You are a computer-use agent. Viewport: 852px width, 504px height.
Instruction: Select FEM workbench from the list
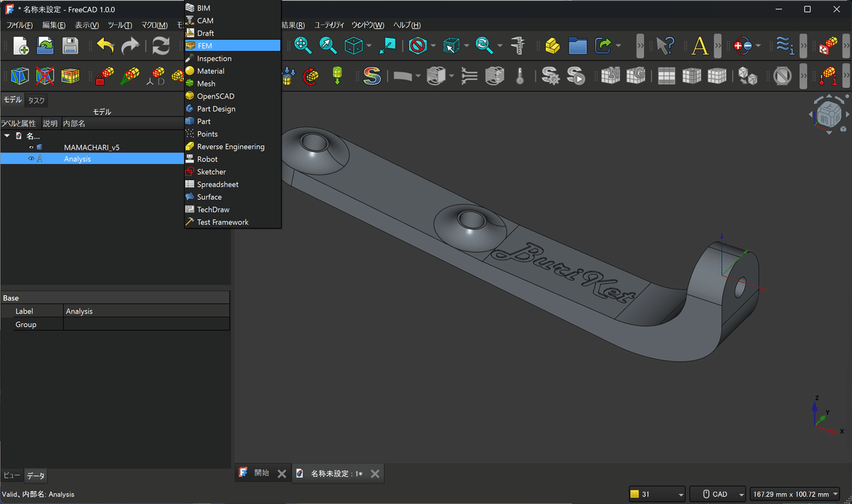click(233, 45)
